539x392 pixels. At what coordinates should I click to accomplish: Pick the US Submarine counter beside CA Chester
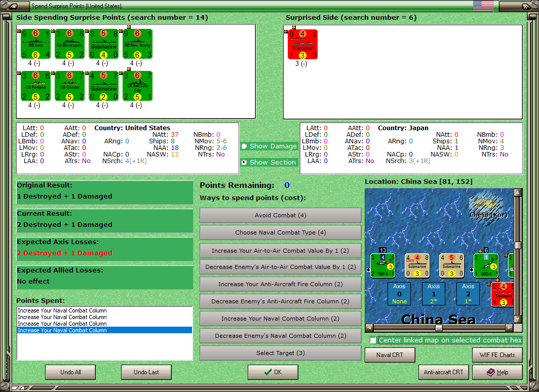[104, 86]
